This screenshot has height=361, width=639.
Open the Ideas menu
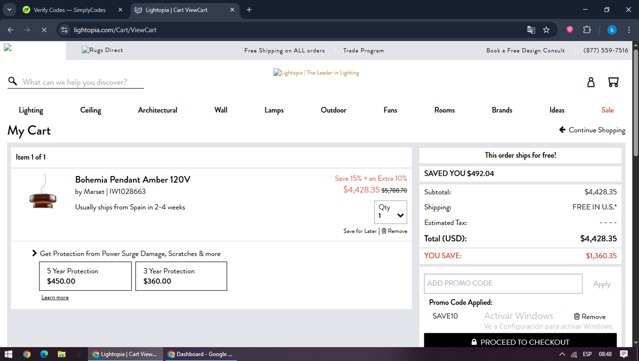pos(557,110)
